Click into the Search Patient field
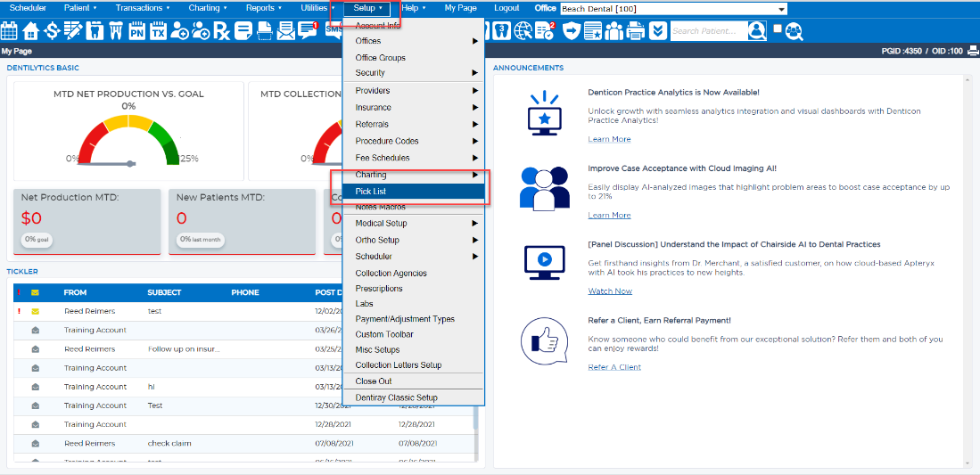980x475 pixels. 709,30
